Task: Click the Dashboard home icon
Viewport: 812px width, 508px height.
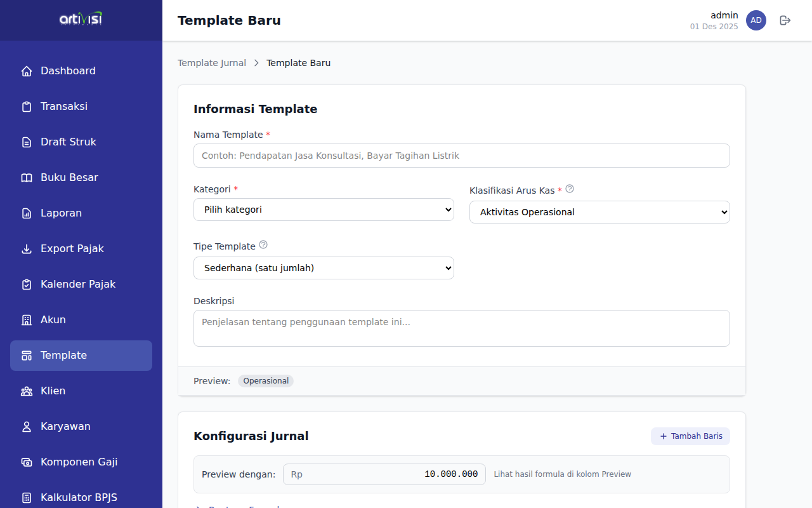Action: pos(27,71)
